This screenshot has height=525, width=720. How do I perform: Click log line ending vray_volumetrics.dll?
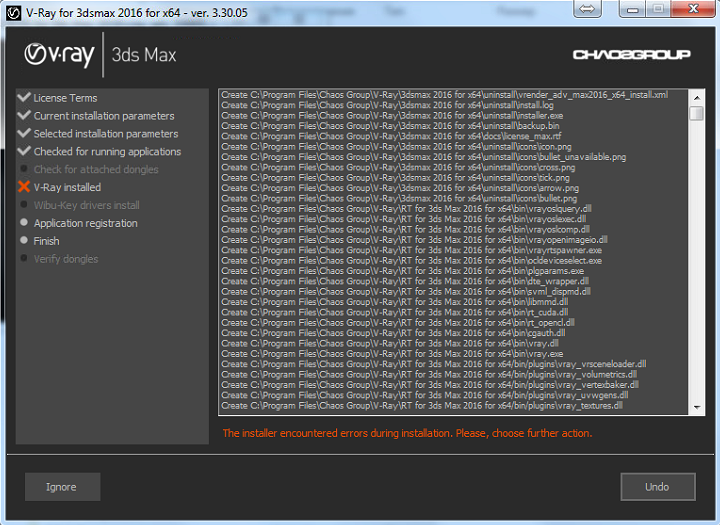click(x=429, y=374)
